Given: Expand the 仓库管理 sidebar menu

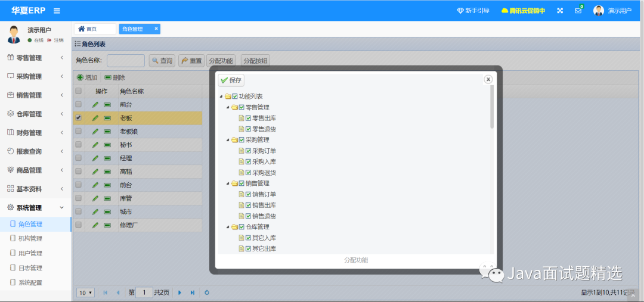Looking at the screenshot, I should click(x=36, y=114).
